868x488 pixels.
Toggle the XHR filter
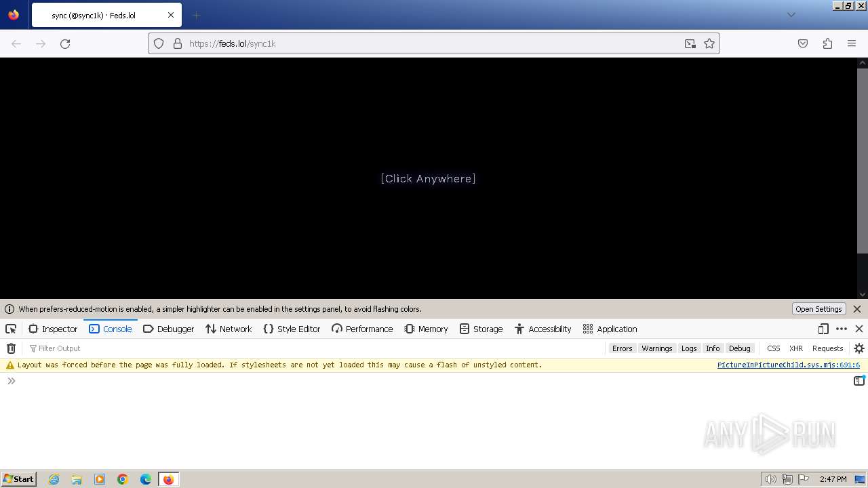(x=796, y=348)
